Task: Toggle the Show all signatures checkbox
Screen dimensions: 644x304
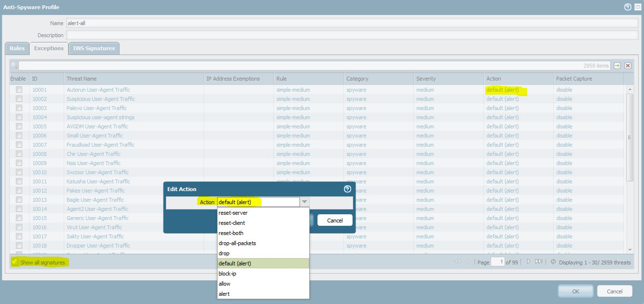Action: click(15, 262)
